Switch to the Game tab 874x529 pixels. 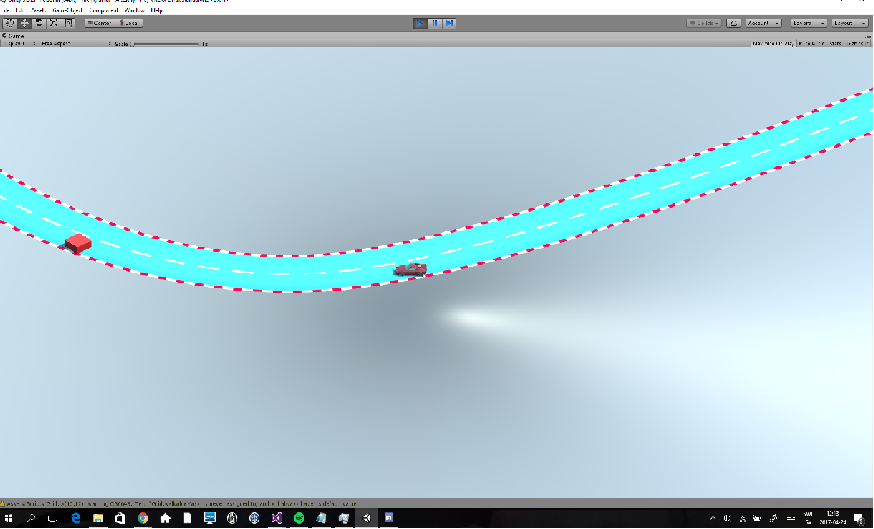pos(16,35)
